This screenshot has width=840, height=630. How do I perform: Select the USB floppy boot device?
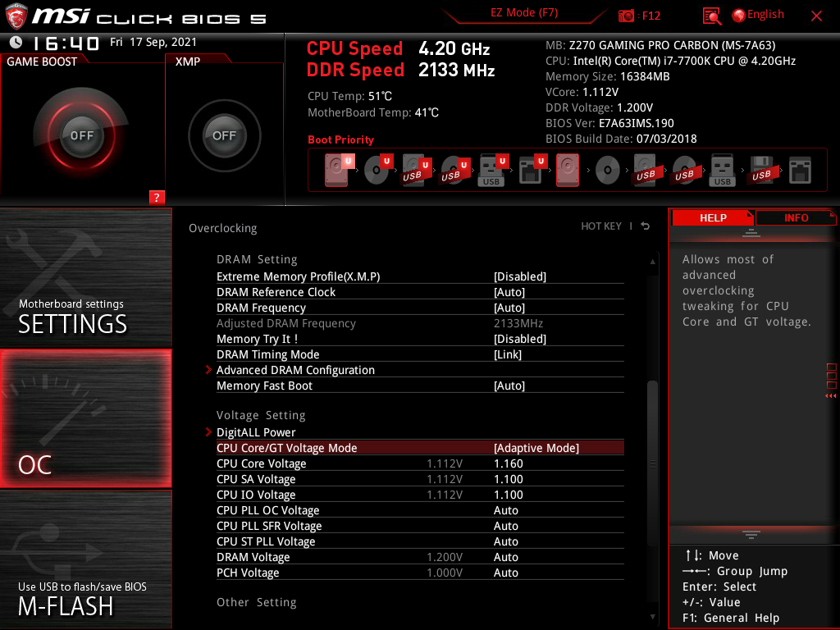click(762, 170)
